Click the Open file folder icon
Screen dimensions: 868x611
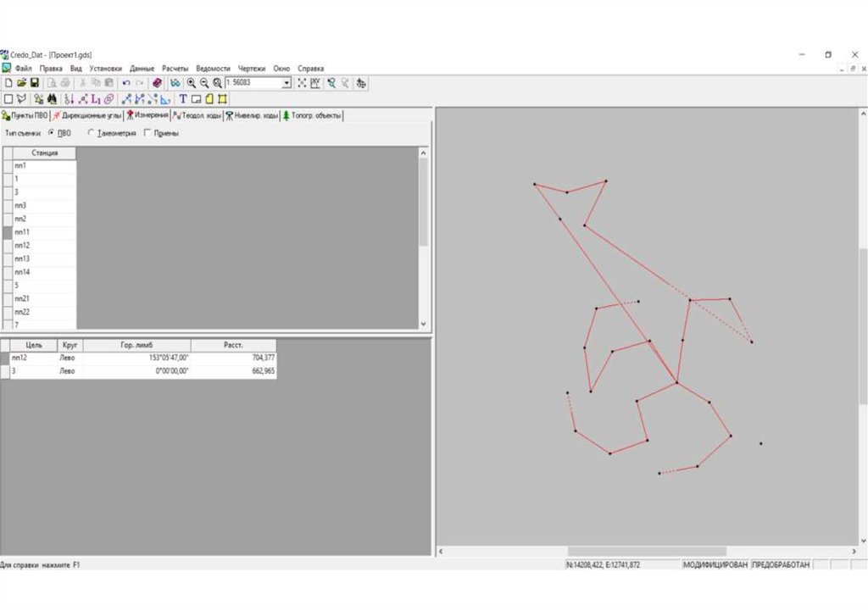tap(22, 83)
